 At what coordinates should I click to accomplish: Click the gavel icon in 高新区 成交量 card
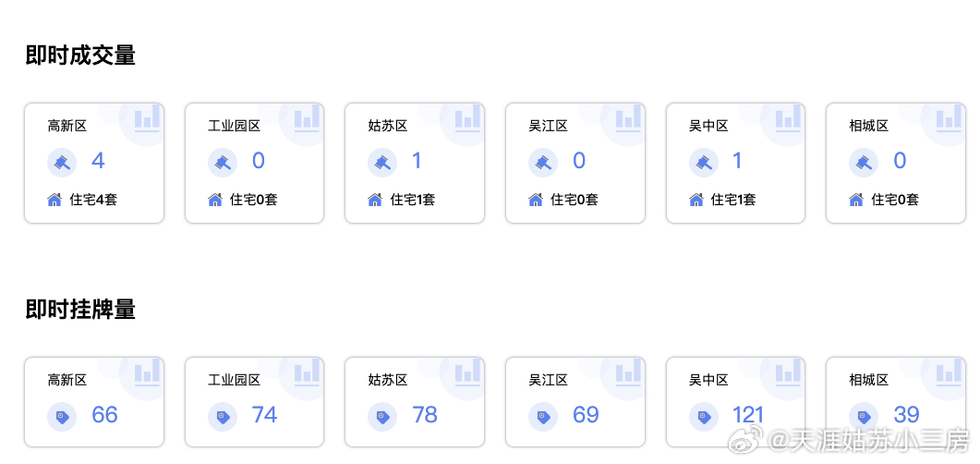coord(62,163)
